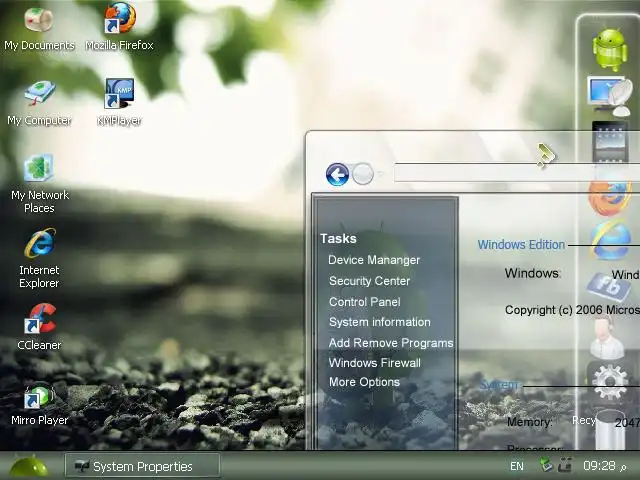Open Device Mananger task link
The width and height of the screenshot is (640, 480).
(374, 260)
